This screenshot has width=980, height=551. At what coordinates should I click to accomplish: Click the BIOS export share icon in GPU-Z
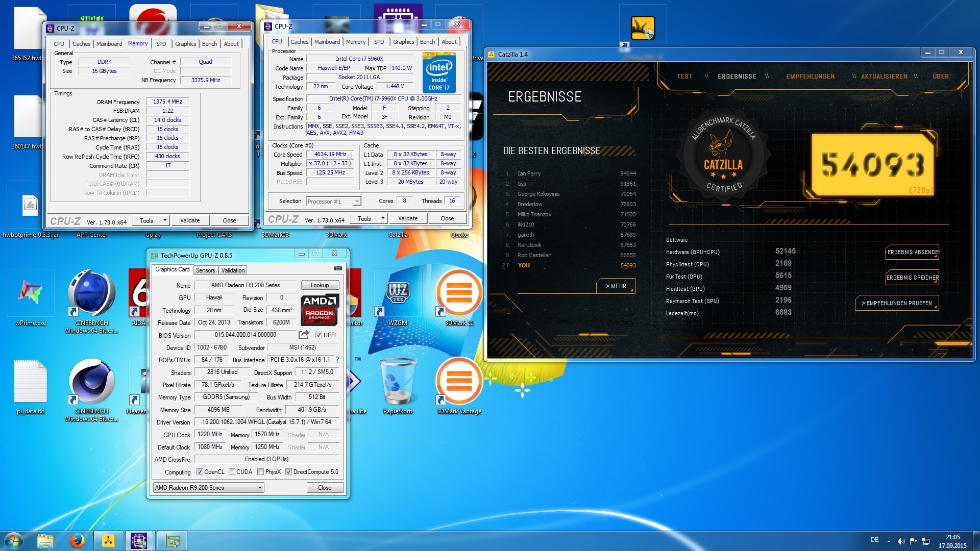coord(304,335)
